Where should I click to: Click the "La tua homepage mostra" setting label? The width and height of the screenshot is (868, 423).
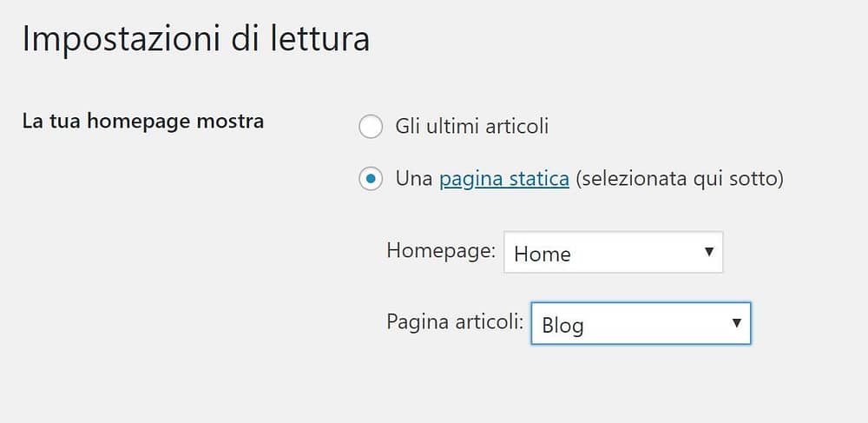pyautogui.click(x=143, y=122)
